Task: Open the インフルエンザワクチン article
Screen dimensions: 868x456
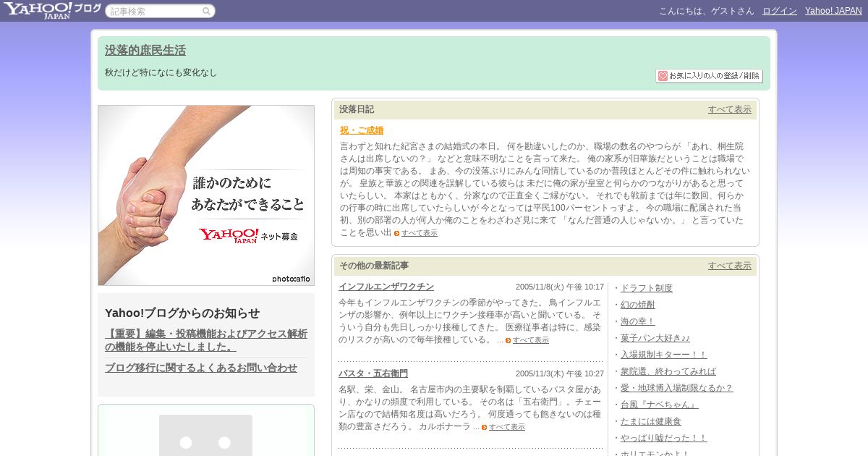Action: [x=386, y=287]
